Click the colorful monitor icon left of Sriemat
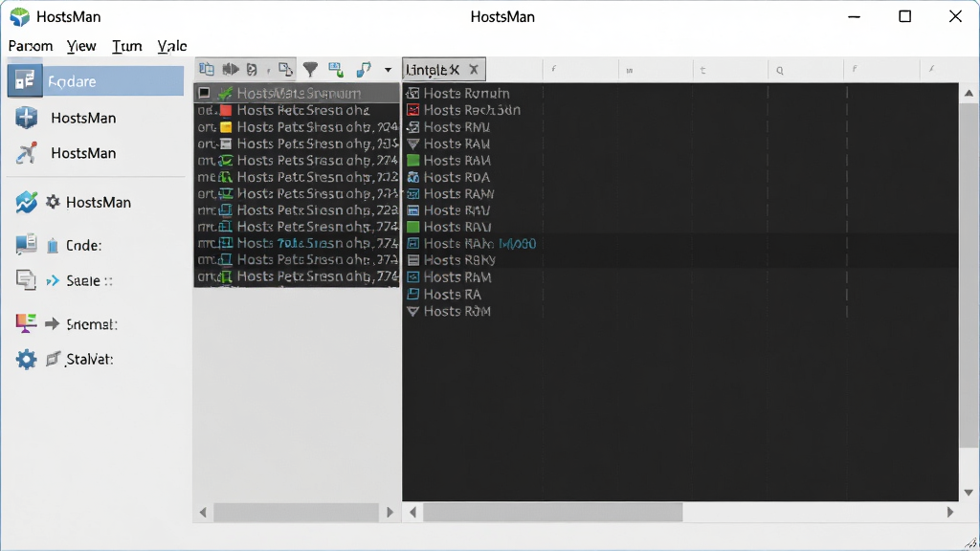The height and width of the screenshot is (551, 980). coord(26,323)
